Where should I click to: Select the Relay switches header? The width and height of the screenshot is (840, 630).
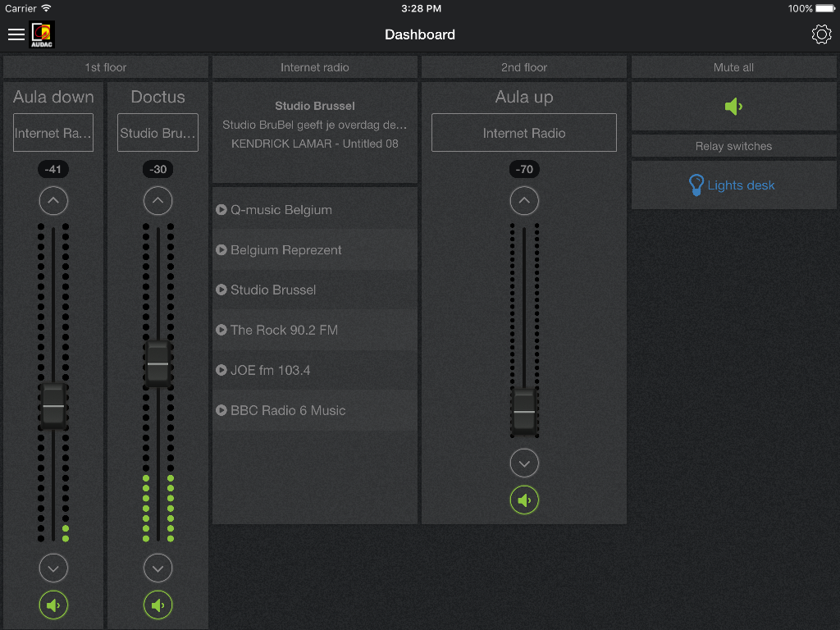pos(733,146)
